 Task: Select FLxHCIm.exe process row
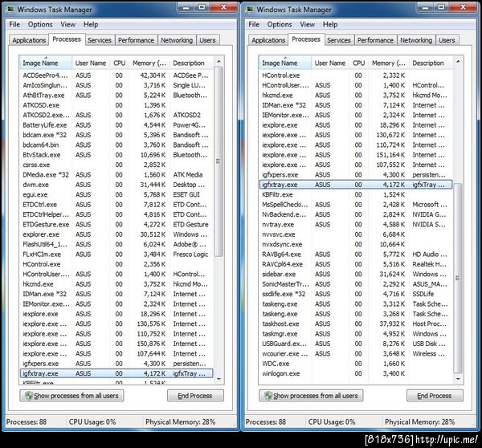coord(116,255)
